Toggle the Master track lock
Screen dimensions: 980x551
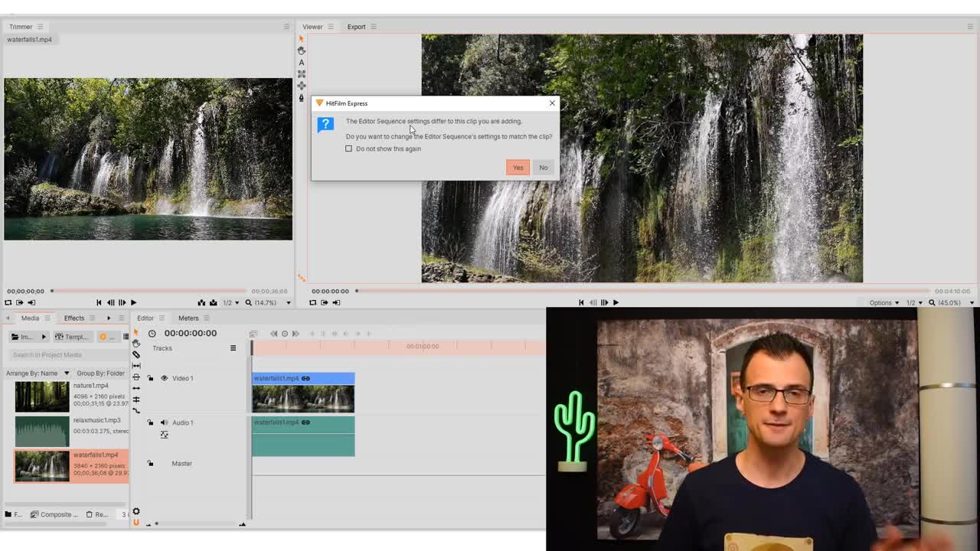point(150,463)
